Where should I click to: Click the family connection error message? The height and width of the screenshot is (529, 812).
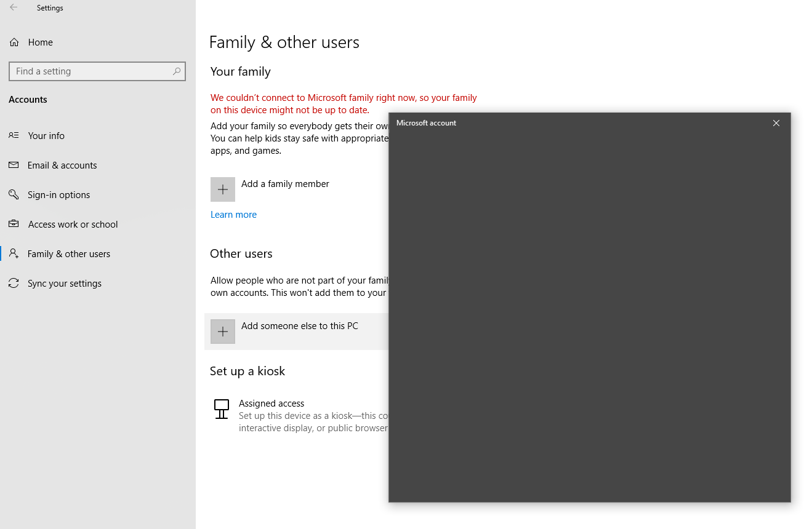coord(343,103)
